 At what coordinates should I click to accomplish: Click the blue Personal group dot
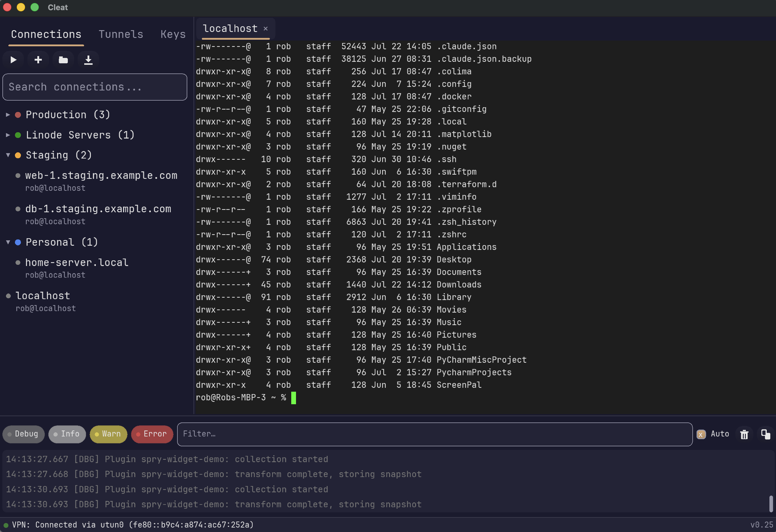[x=18, y=242]
